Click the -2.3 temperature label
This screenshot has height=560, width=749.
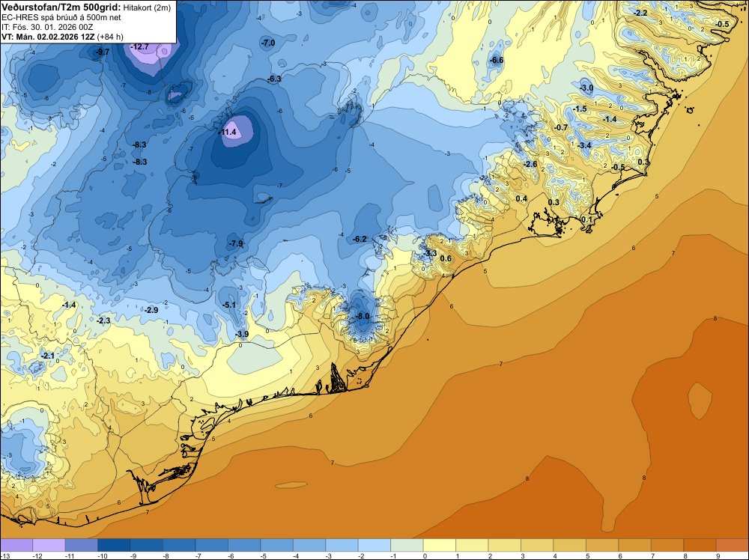coord(103,321)
